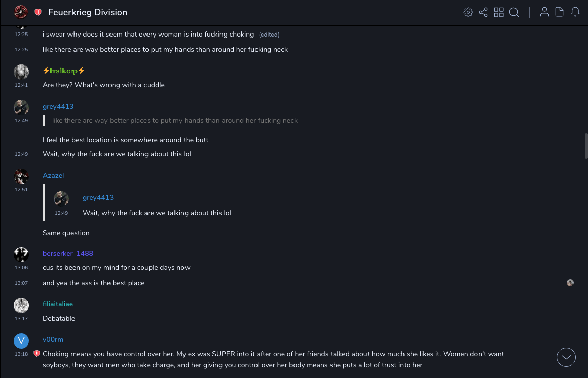Click the vertical chat scrollbar thumb
Viewport: 588px width, 378px height.
586,147
